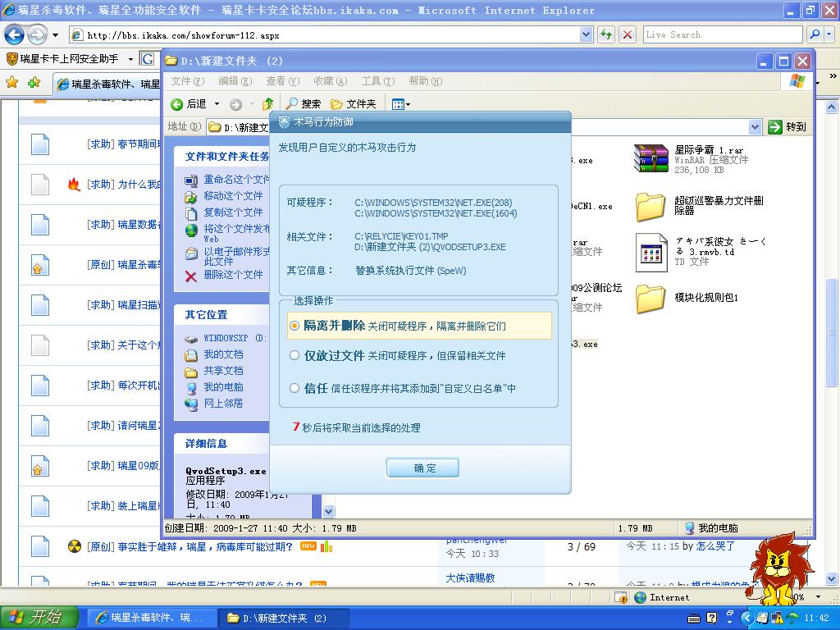Switch to D:\新建文件夹 (2) taskbar button
The width and height of the screenshot is (840, 630).
point(284,619)
